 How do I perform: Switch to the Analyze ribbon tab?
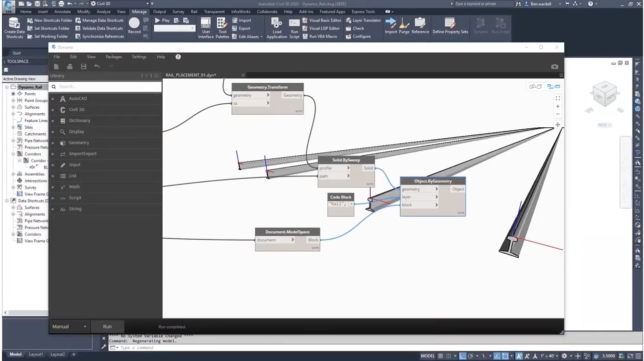[104, 12]
